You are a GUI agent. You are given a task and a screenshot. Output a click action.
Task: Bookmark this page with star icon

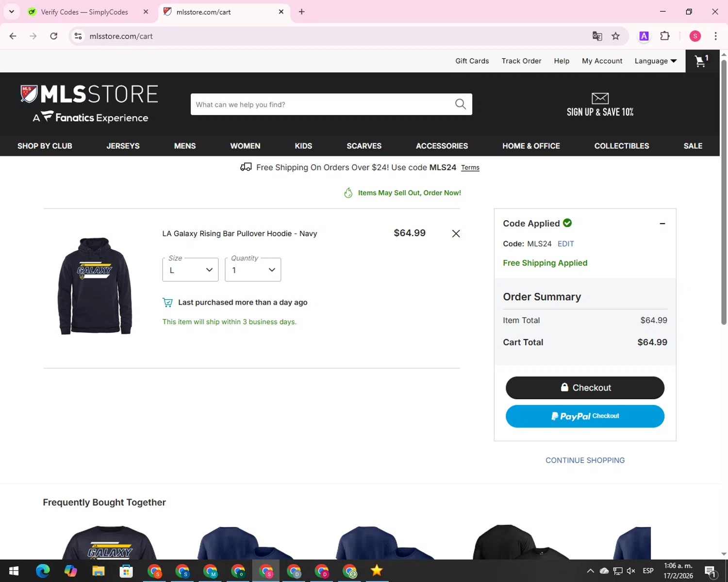tap(615, 36)
